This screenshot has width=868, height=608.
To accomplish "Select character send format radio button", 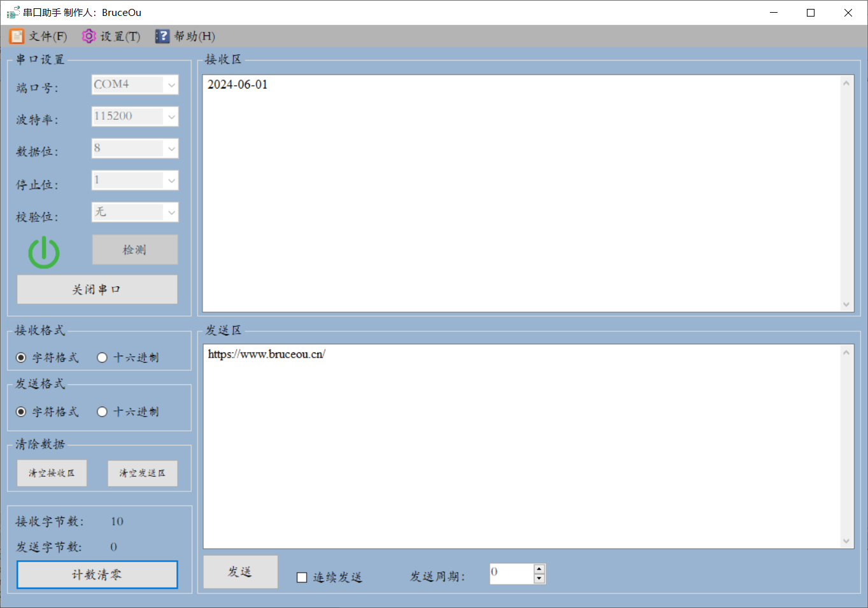I will tap(21, 412).
